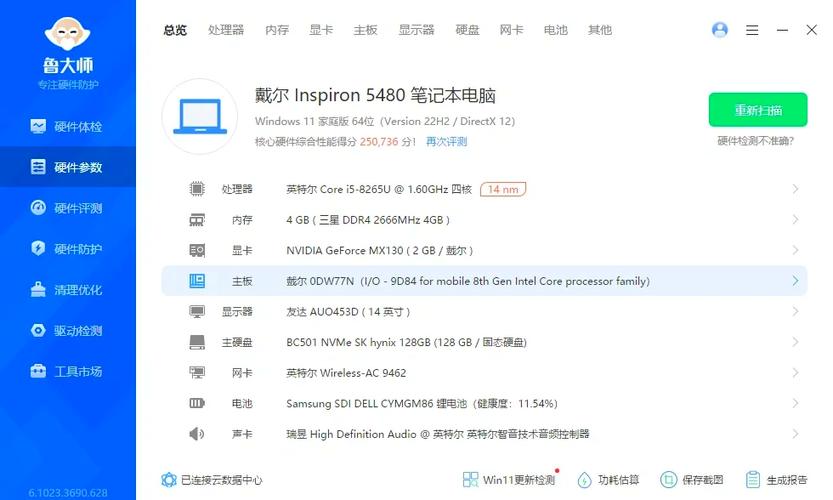
Task: Switch to the 总览 tab
Action: [175, 30]
